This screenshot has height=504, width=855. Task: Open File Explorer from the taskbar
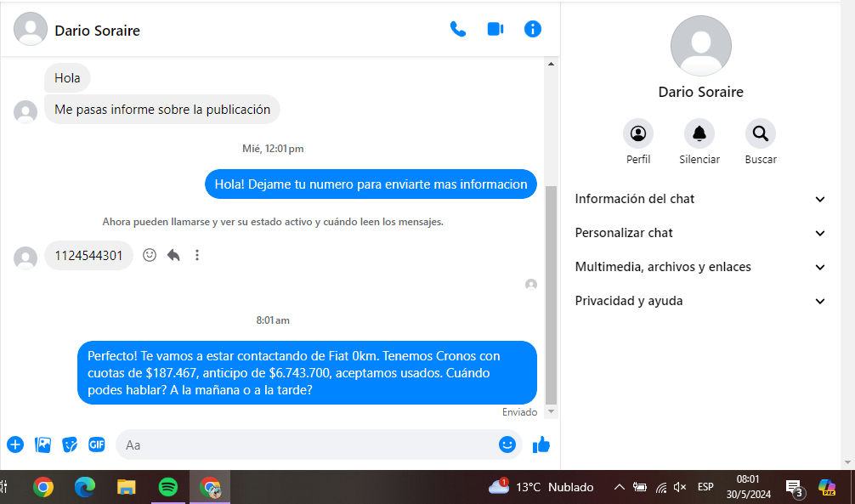click(x=127, y=487)
